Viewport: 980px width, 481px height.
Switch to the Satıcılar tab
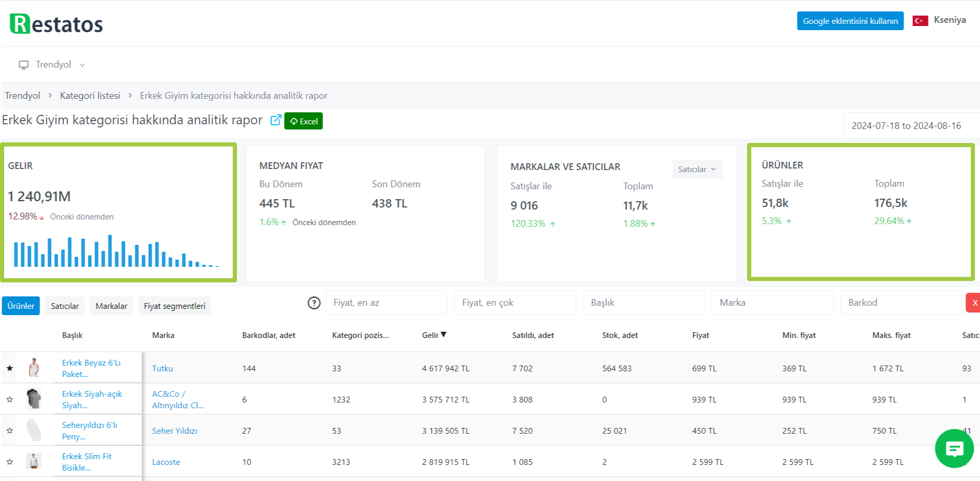(x=65, y=306)
